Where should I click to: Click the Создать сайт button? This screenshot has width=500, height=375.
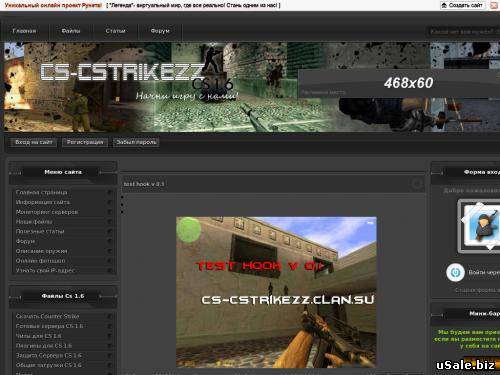[x=462, y=5]
